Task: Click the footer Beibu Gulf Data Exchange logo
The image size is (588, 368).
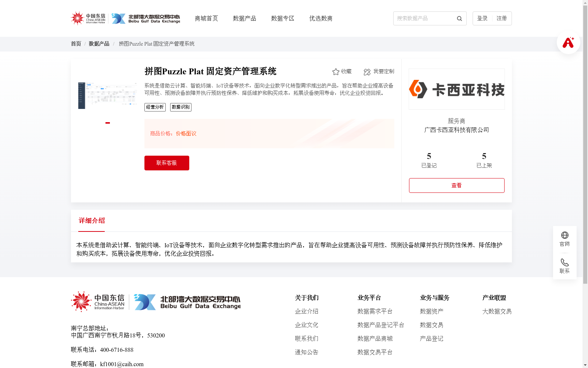Action: coord(187,302)
